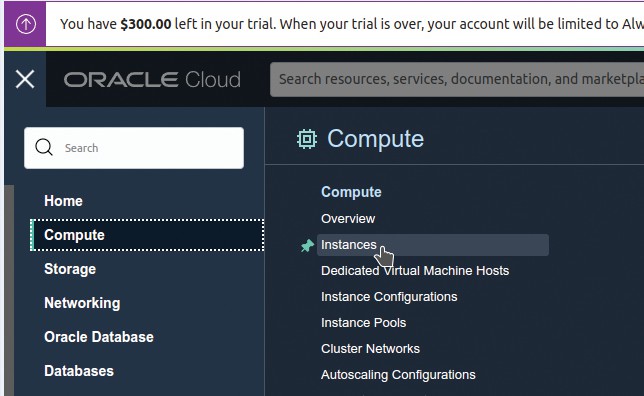Select Networking in the left menu
The width and height of the screenshot is (644, 396).
(82, 303)
